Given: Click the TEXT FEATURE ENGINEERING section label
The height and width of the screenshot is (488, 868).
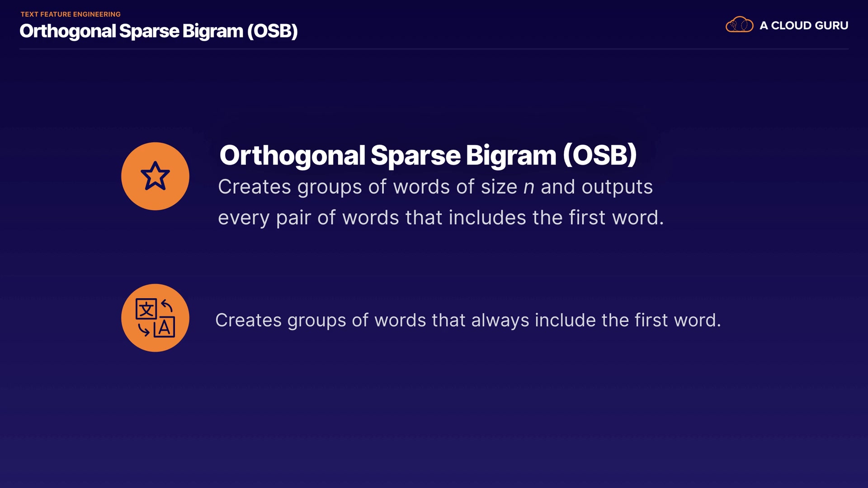Looking at the screenshot, I should click(71, 14).
